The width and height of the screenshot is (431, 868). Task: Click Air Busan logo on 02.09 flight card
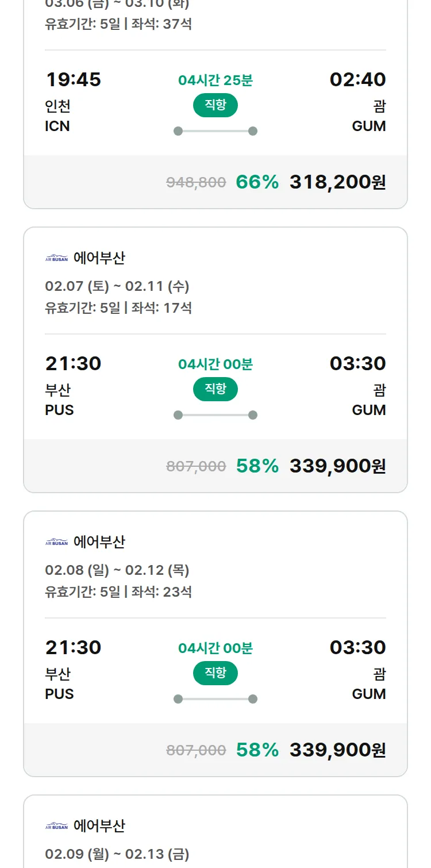pyautogui.click(x=56, y=827)
